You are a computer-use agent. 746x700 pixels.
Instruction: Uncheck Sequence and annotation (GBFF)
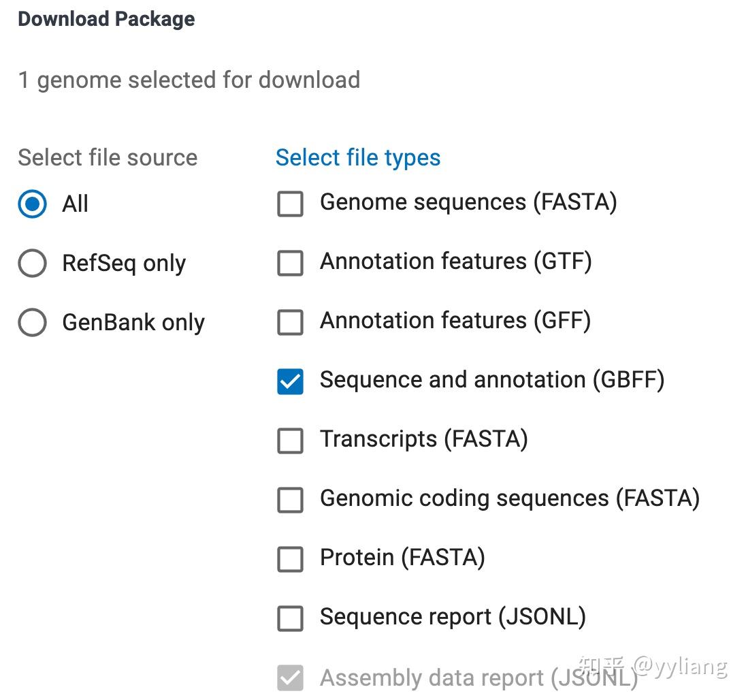(x=290, y=381)
